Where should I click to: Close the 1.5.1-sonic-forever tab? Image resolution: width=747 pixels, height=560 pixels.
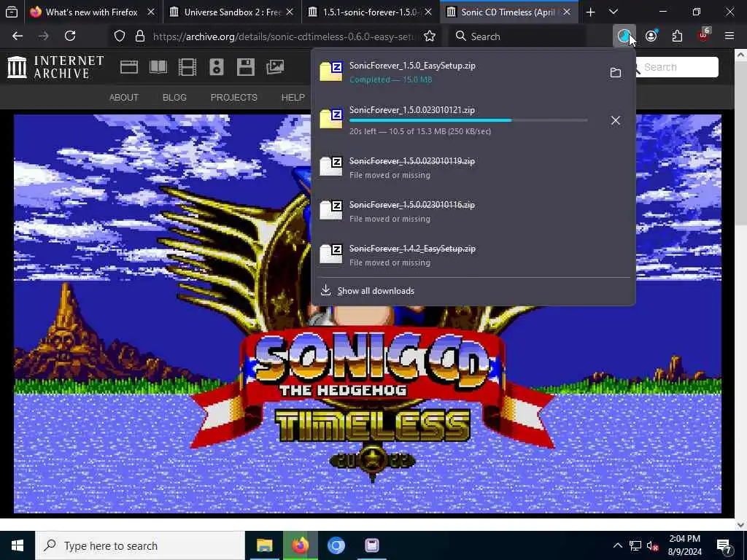tap(428, 12)
